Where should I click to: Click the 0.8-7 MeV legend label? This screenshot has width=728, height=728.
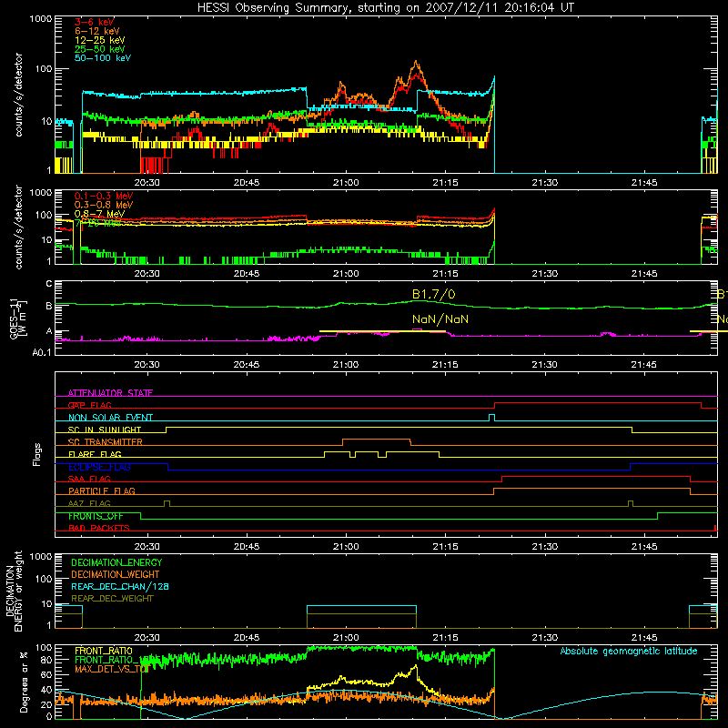tap(99, 214)
